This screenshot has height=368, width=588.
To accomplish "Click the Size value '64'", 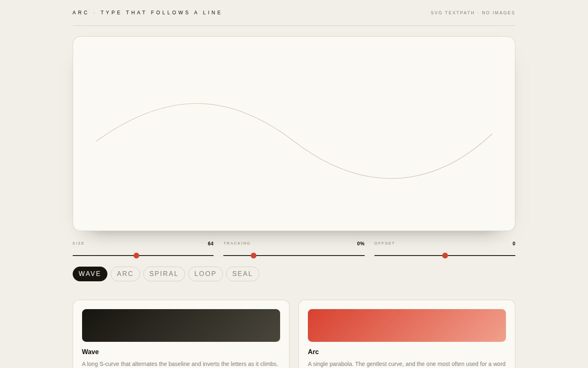I will coord(211,244).
